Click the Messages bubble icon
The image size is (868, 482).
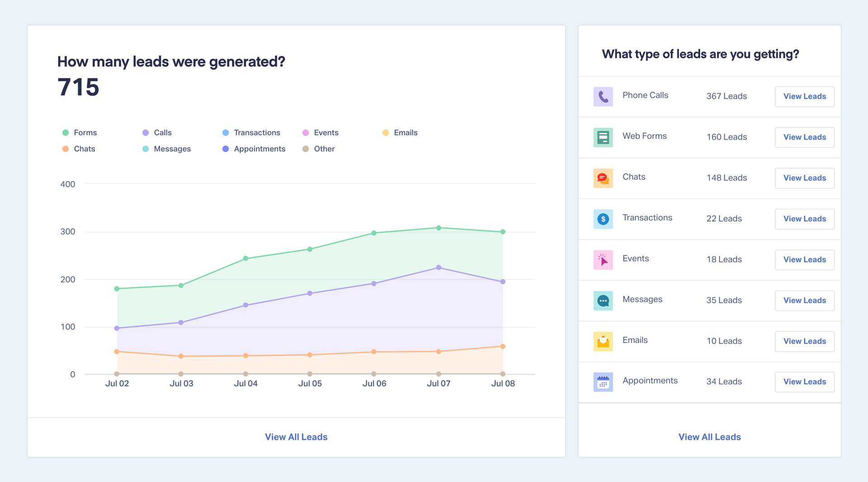coord(603,300)
